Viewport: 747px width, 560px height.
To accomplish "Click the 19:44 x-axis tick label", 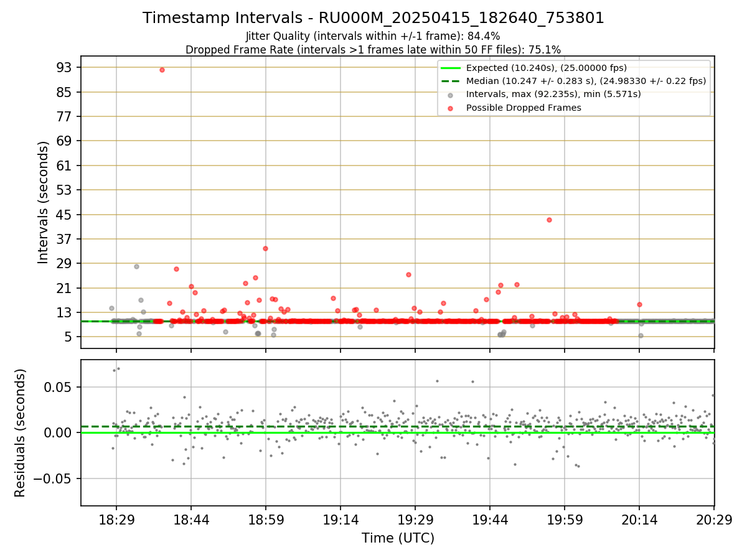I will [x=490, y=520].
